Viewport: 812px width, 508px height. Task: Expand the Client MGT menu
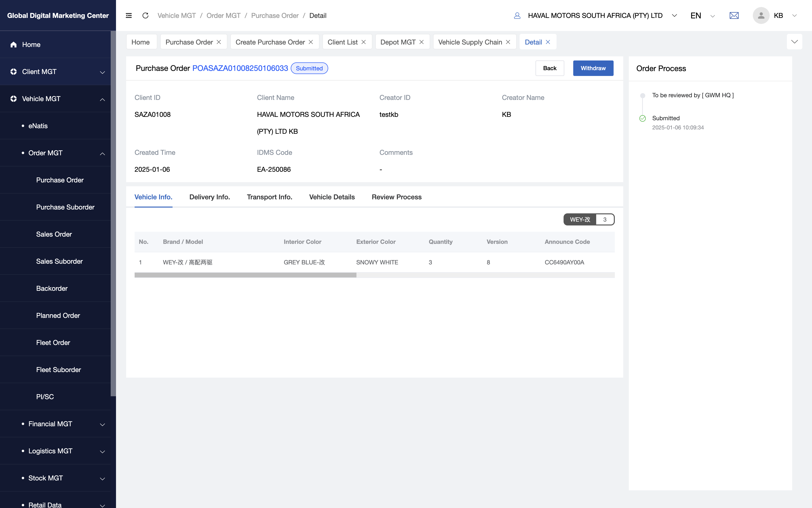[x=102, y=72]
